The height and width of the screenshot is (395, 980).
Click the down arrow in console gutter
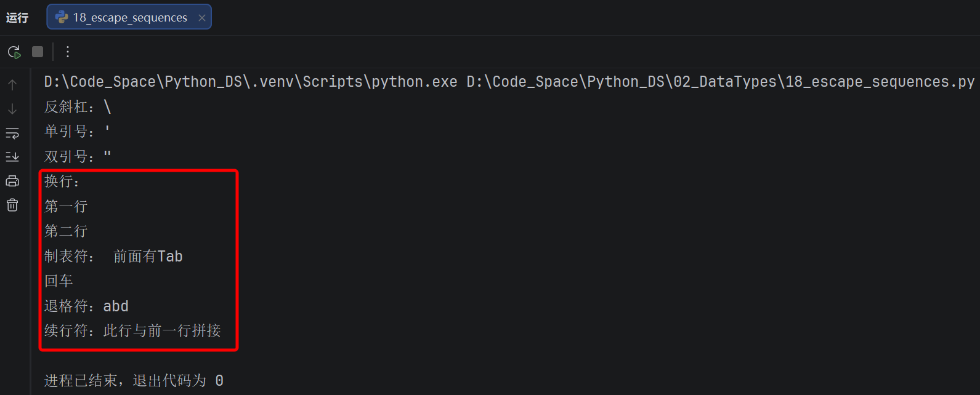coord(12,109)
